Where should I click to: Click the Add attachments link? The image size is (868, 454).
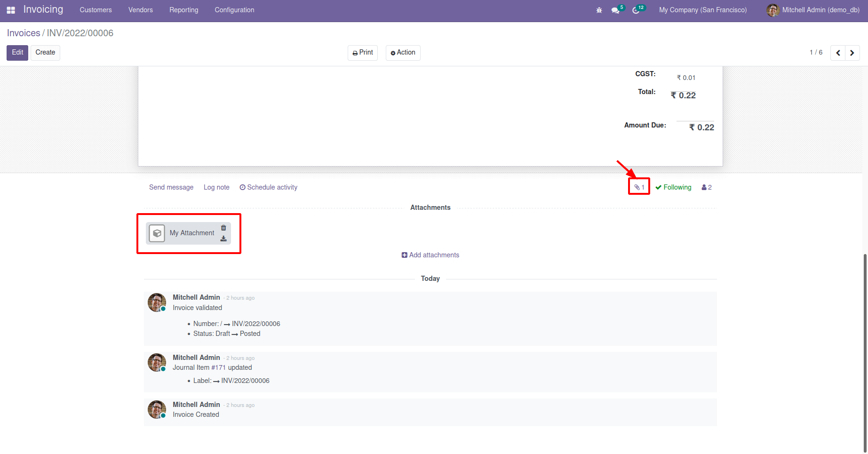click(430, 255)
